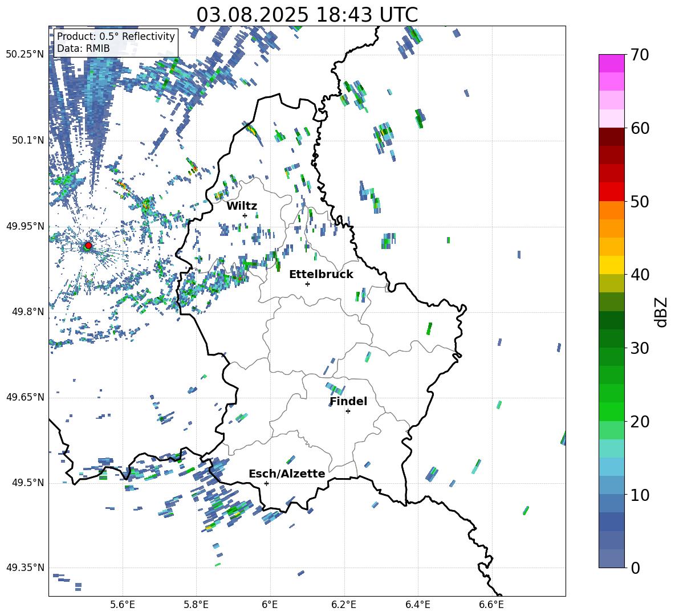Click the 50.25°N latitude label
This screenshot has height=616, width=675.
[25, 55]
